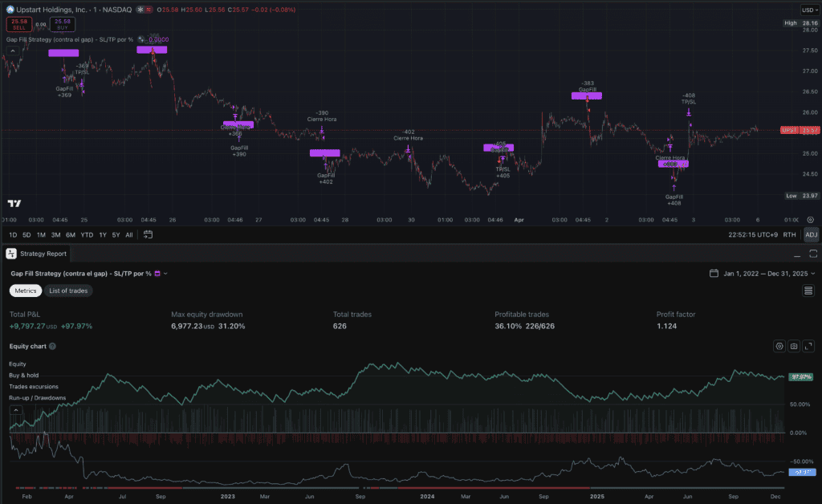Click the 25.58 SELL button
The width and height of the screenshot is (822, 504).
coord(19,24)
